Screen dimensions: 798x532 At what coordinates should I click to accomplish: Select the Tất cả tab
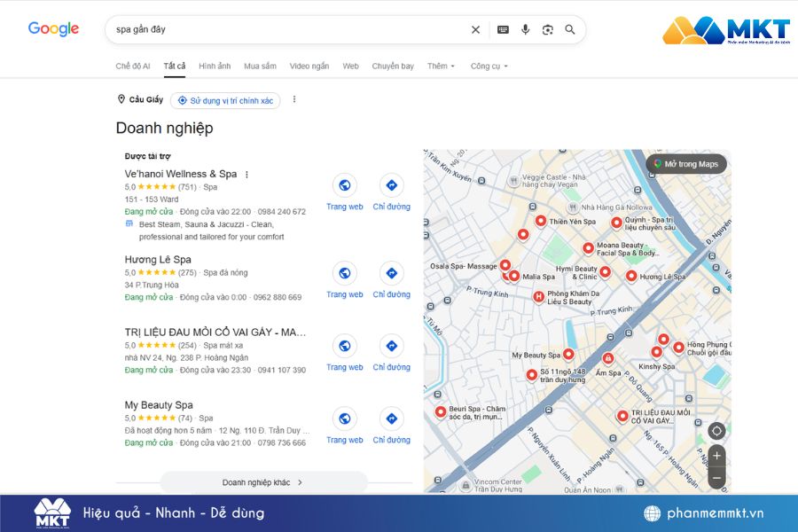point(174,66)
